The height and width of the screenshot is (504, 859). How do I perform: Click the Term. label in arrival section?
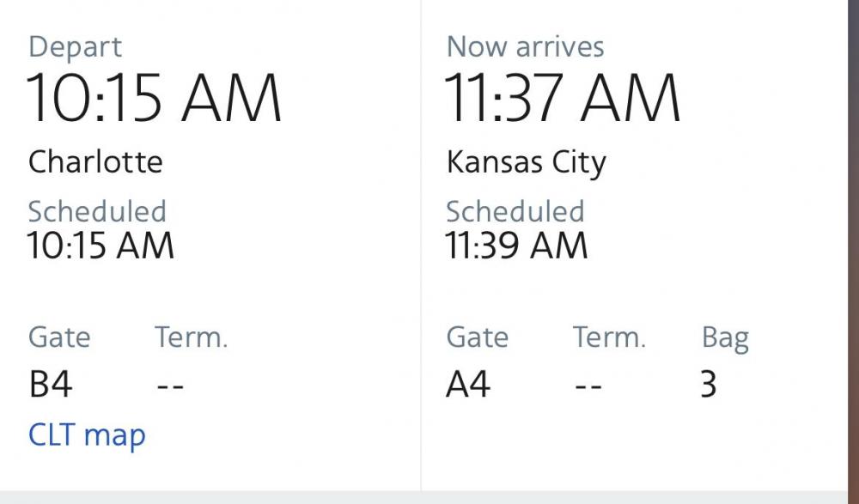click(x=608, y=337)
